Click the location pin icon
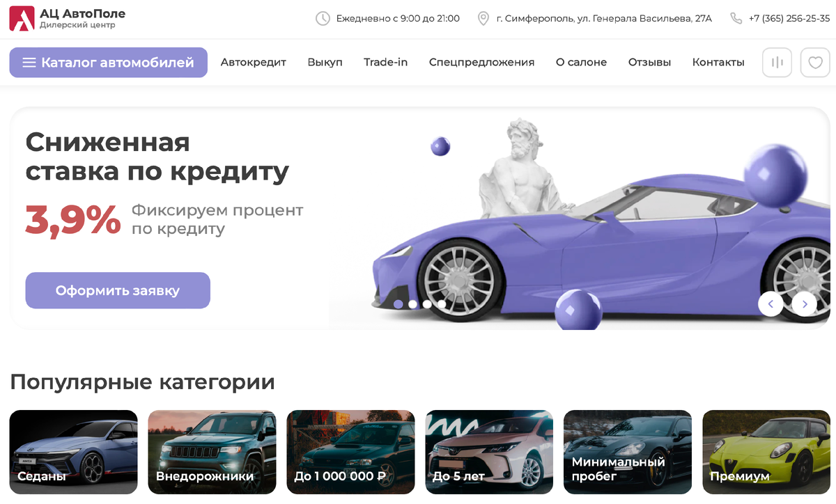 pyautogui.click(x=483, y=19)
